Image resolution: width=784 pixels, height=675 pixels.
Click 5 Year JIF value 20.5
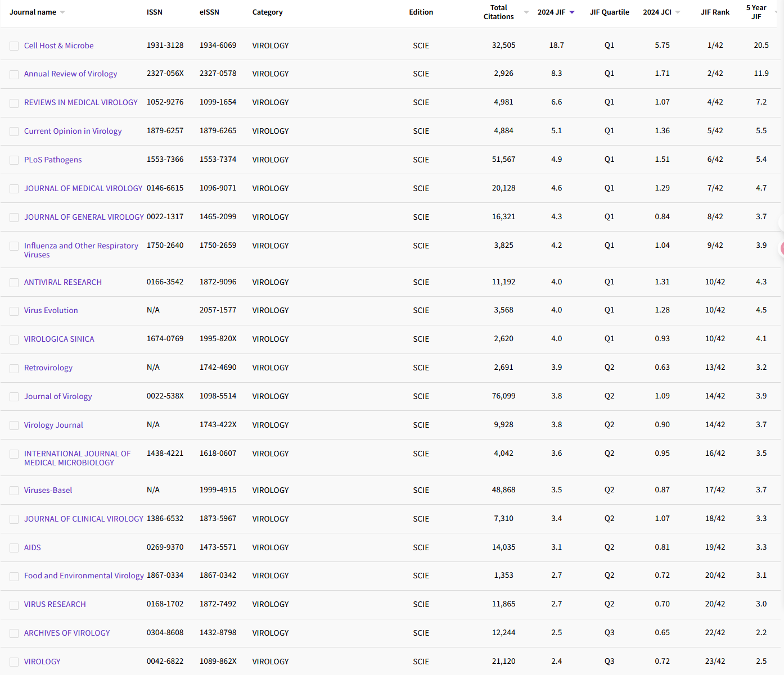click(x=762, y=45)
